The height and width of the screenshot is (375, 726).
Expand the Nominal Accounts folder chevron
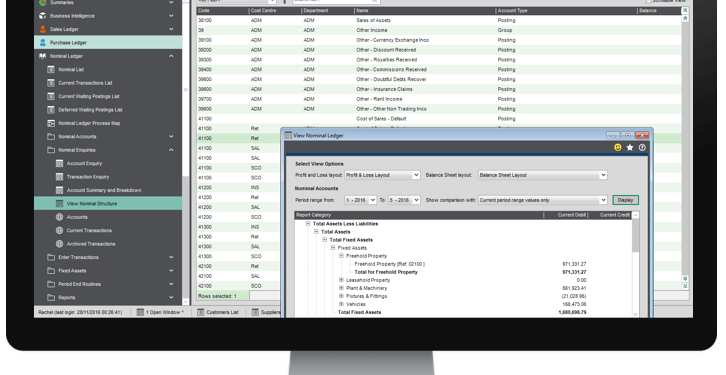(171, 137)
